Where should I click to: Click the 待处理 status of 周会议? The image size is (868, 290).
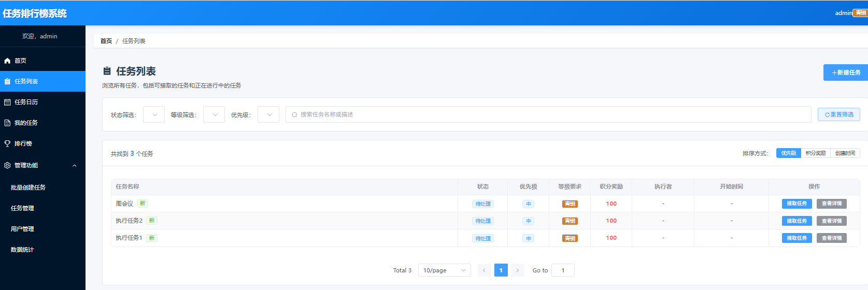(x=483, y=204)
